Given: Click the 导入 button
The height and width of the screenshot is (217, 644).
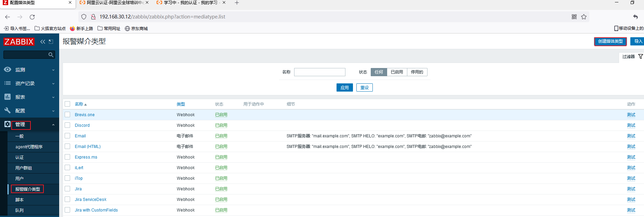Looking at the screenshot, I should [638, 41].
